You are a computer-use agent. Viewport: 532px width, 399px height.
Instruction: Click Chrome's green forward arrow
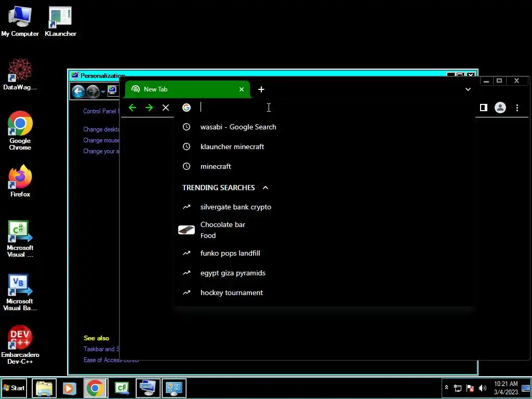coord(149,108)
